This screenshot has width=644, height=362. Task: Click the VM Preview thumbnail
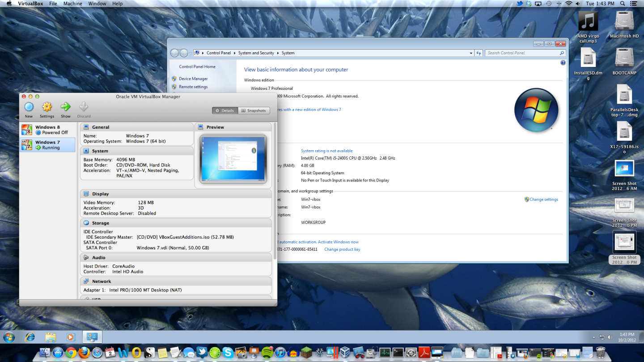pos(233,159)
